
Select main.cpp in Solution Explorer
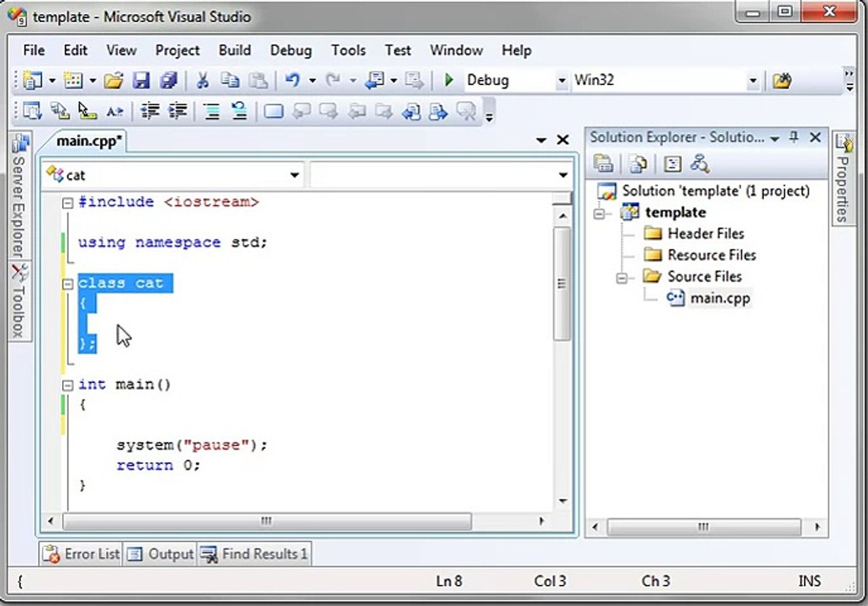tap(720, 298)
